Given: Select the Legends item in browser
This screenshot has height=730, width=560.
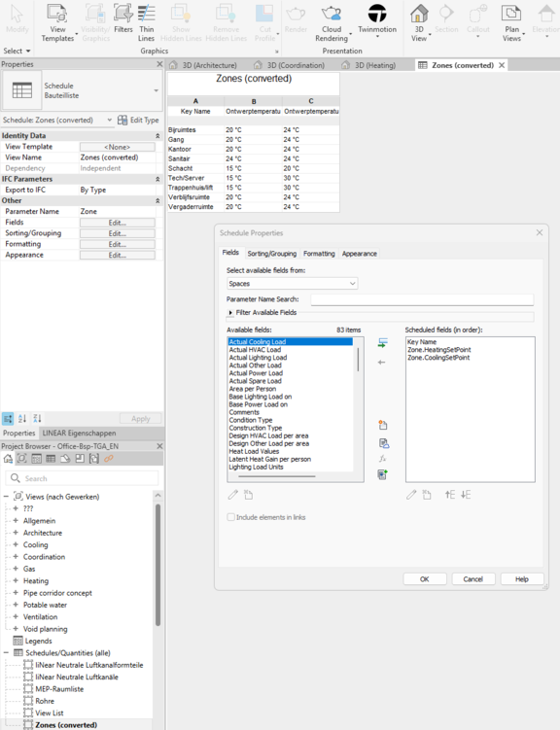Looking at the screenshot, I should 38,641.
